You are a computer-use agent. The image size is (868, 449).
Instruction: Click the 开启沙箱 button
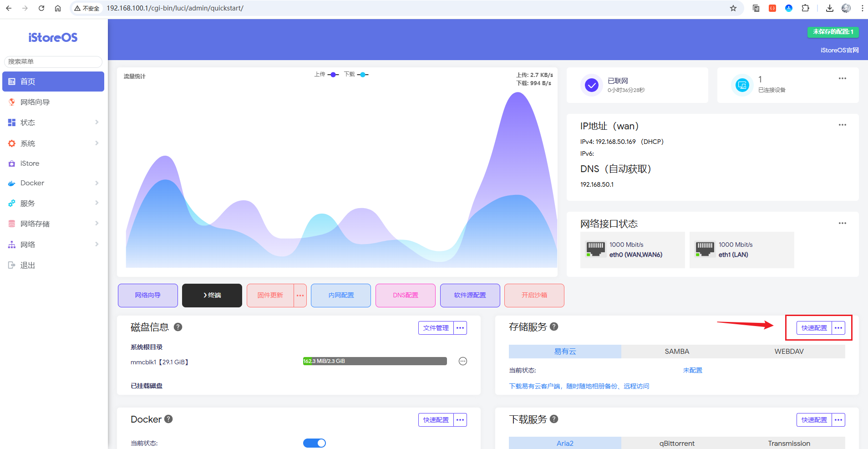[534, 296]
